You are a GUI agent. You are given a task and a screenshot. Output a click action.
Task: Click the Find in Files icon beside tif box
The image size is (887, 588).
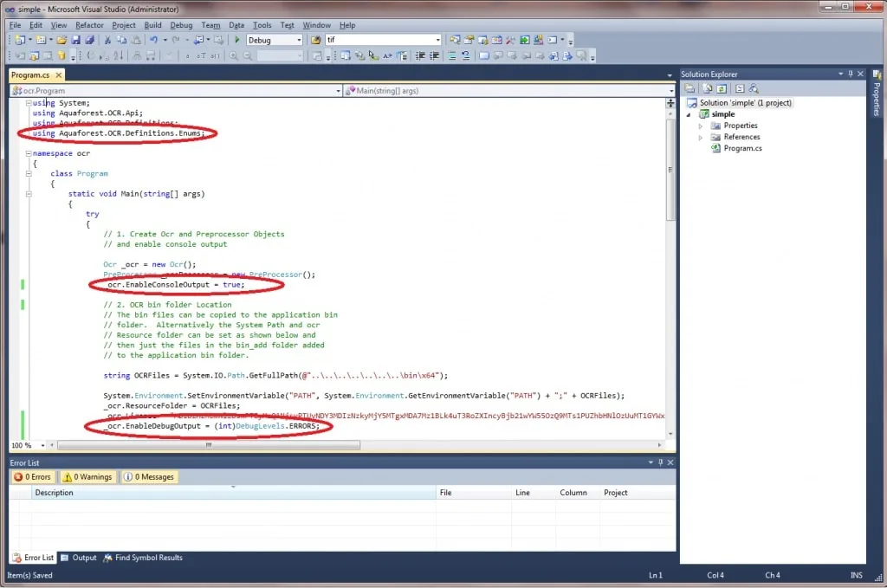pos(315,40)
